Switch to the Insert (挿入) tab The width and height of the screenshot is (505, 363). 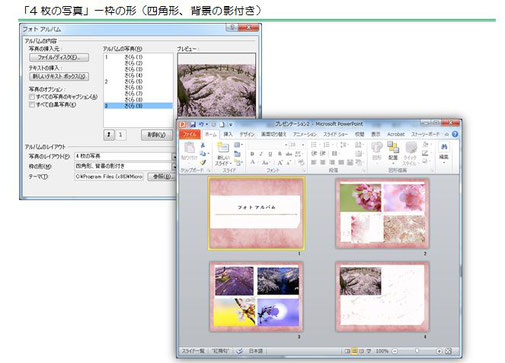(228, 134)
